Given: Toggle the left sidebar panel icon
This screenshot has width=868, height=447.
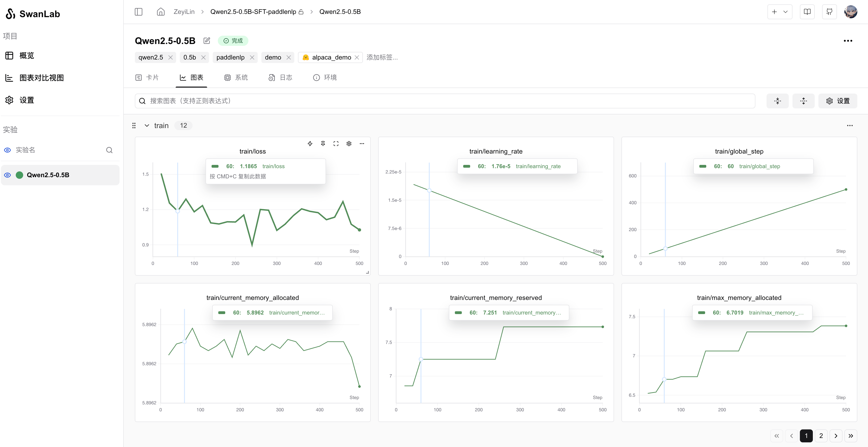Looking at the screenshot, I should [139, 12].
